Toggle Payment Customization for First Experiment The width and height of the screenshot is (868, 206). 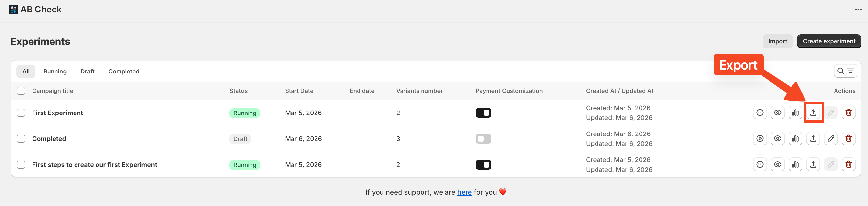(483, 113)
